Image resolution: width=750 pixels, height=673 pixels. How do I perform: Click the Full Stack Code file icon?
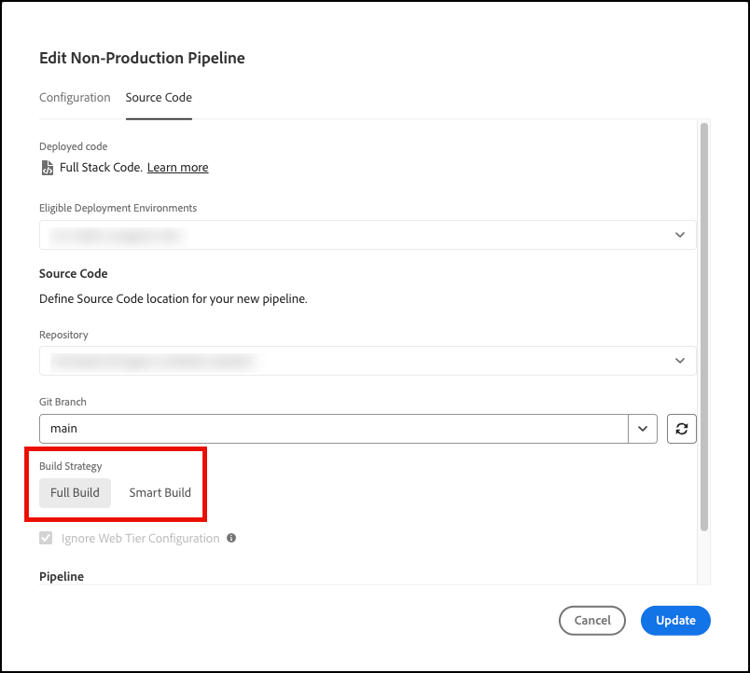click(46, 168)
